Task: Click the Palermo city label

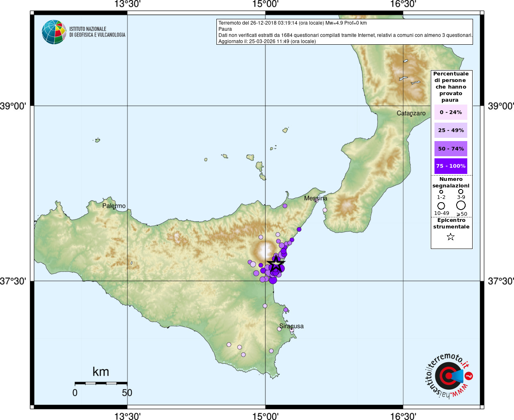Action: pos(114,206)
